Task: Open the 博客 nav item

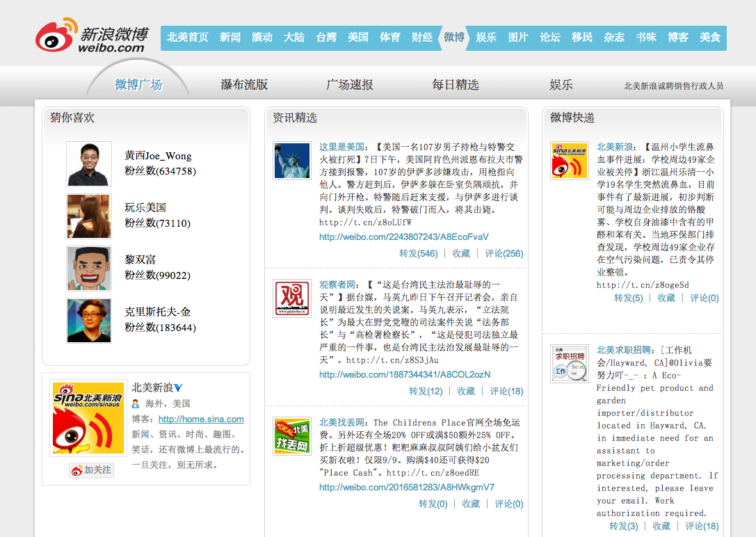Action: 678,37
